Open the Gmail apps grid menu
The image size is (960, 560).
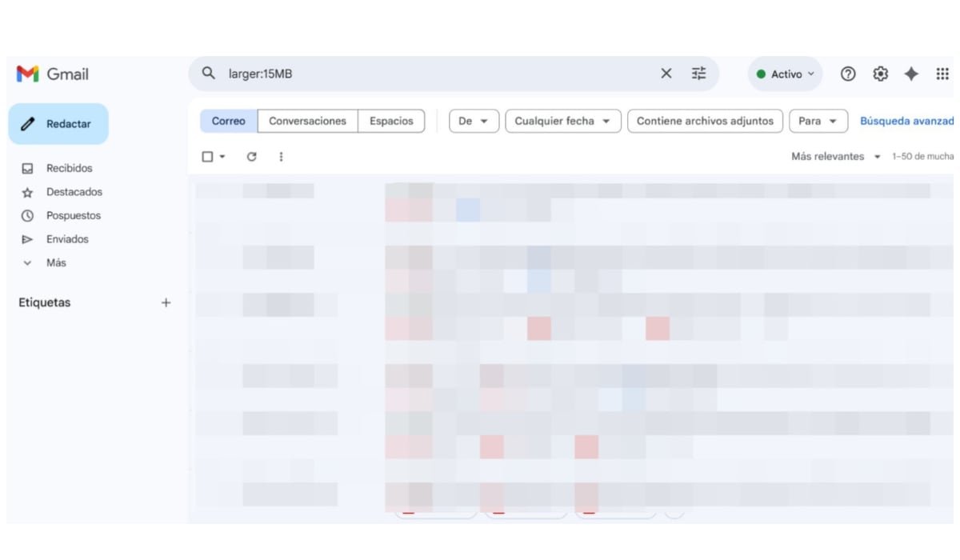coord(942,74)
